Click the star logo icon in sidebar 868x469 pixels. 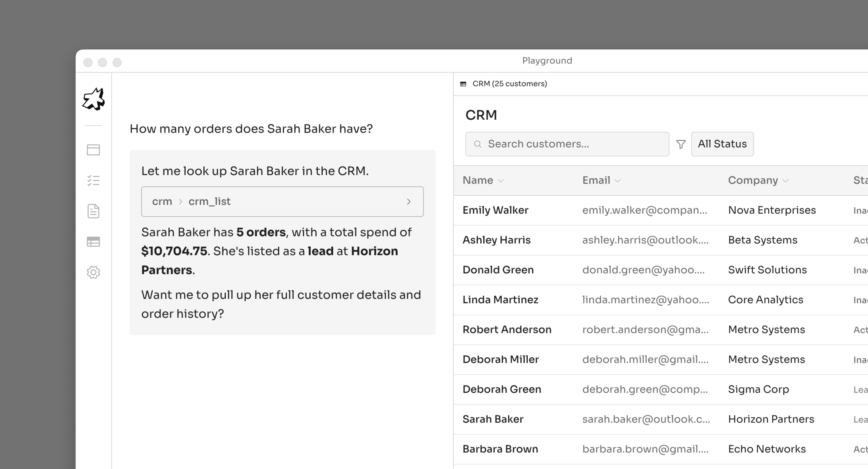[x=93, y=99]
